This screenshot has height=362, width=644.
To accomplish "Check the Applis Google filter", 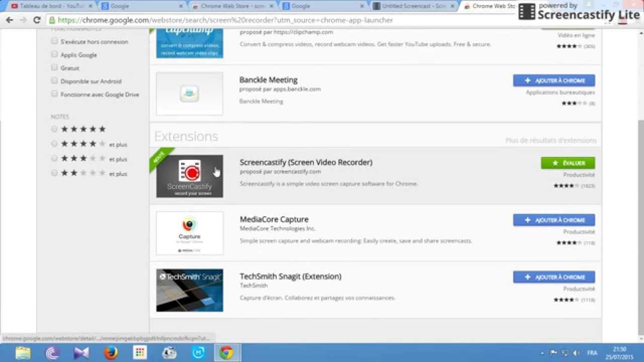I will [54, 54].
